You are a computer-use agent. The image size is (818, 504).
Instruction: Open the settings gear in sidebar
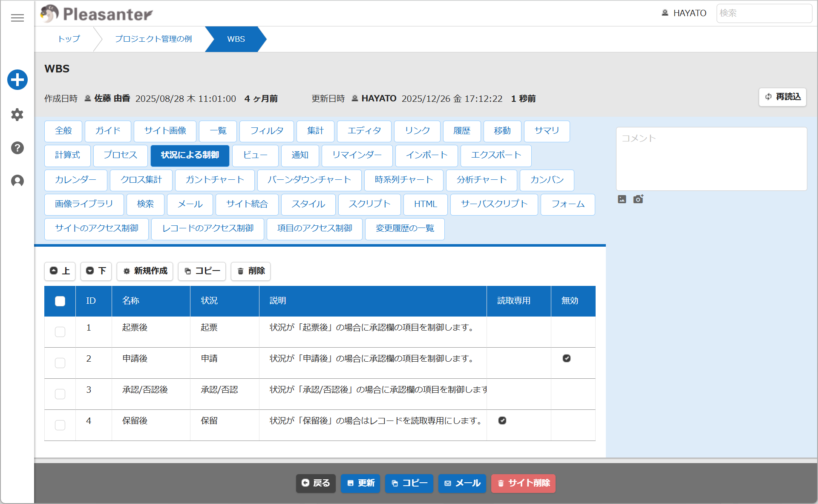17,115
